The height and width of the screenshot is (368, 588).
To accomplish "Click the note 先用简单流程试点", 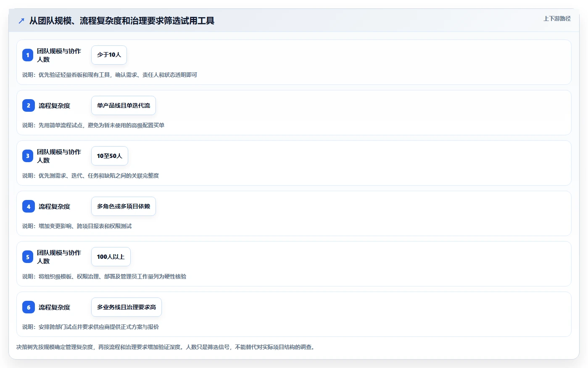I will tap(61, 125).
